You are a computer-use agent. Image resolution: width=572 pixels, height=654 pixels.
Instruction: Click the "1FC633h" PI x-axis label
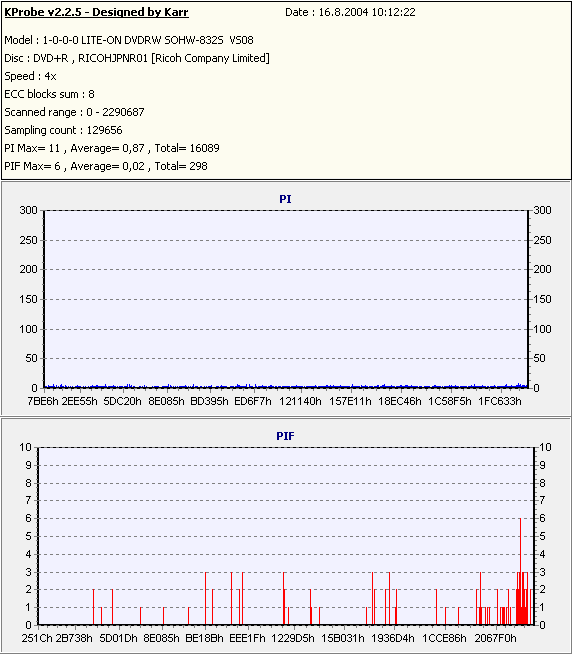(500, 401)
